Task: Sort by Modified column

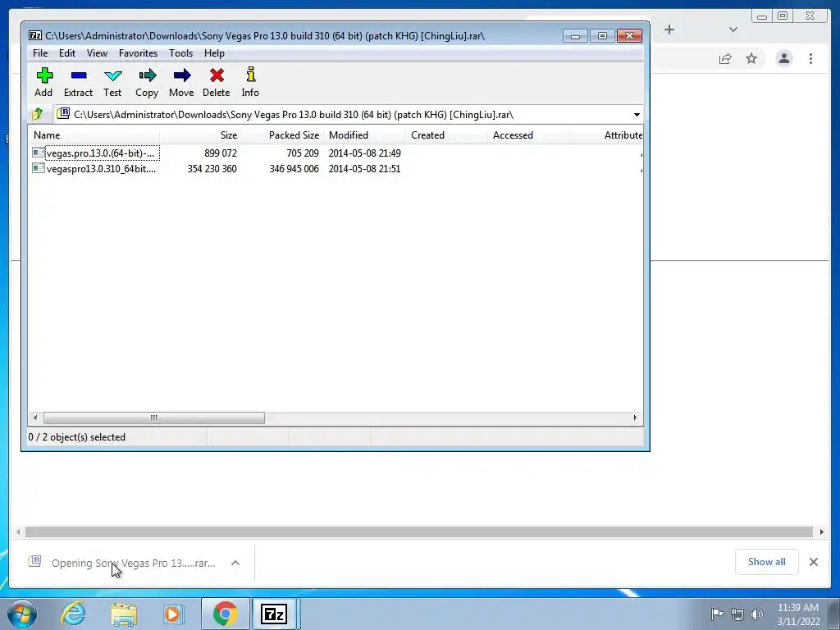Action: pos(364,135)
